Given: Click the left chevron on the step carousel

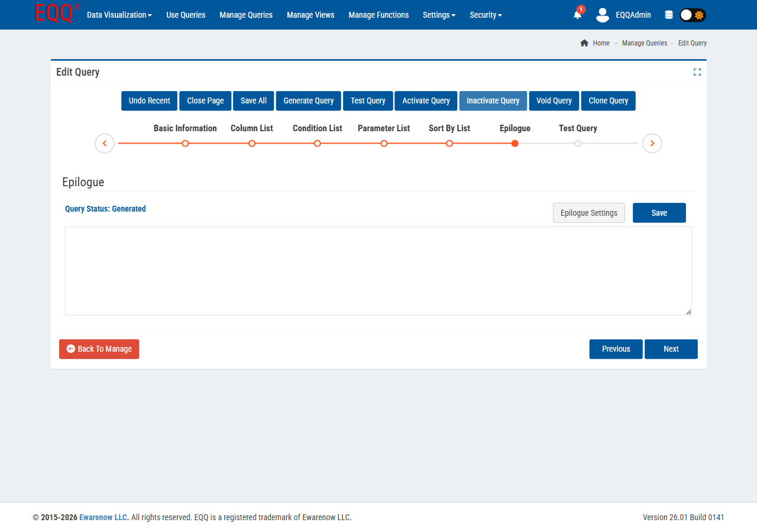Looking at the screenshot, I should tap(104, 143).
